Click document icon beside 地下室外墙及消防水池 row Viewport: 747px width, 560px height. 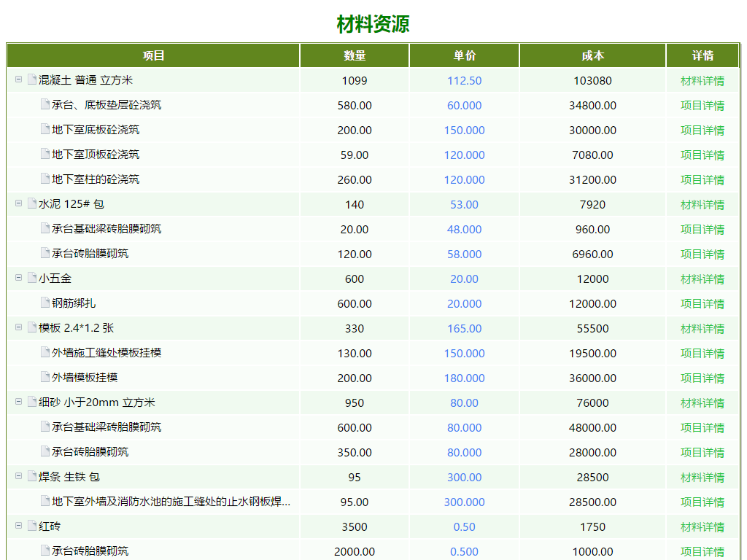click(x=45, y=500)
